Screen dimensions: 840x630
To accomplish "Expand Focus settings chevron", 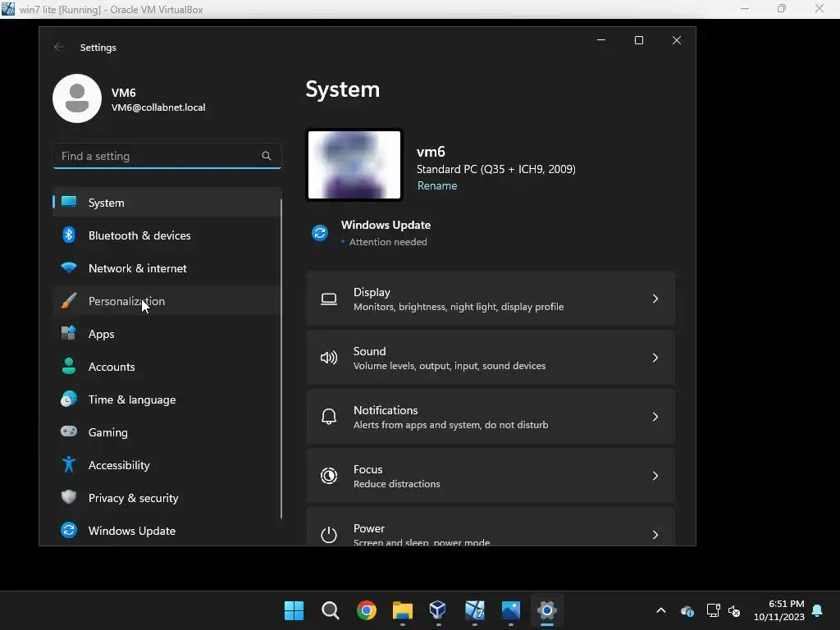I will tap(655, 476).
